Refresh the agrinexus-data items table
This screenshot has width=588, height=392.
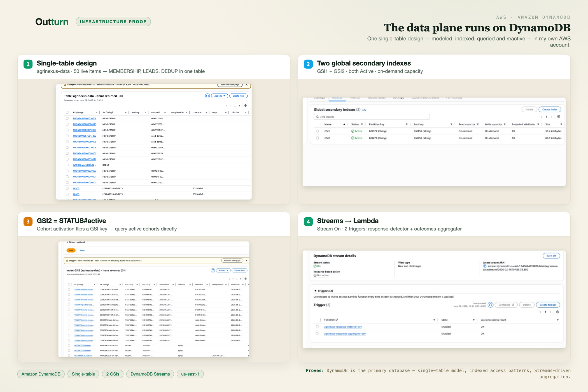207,96
